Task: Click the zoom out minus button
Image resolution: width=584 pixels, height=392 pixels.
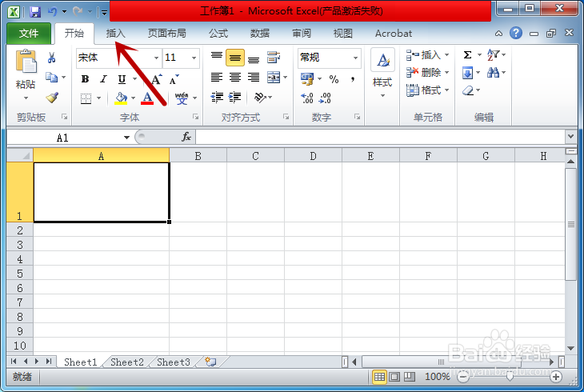Action: tap(463, 377)
